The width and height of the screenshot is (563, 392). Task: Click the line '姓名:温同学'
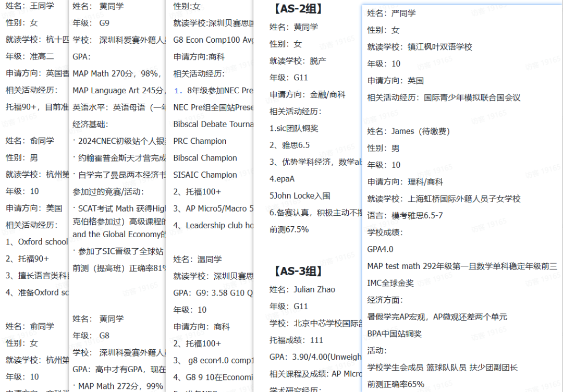198,259
